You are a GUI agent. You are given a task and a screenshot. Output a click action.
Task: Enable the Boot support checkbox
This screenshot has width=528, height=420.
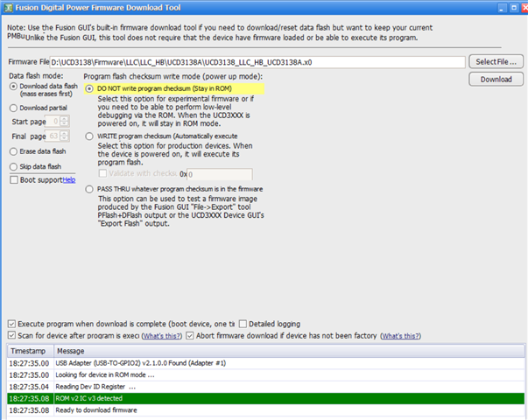[x=14, y=179]
